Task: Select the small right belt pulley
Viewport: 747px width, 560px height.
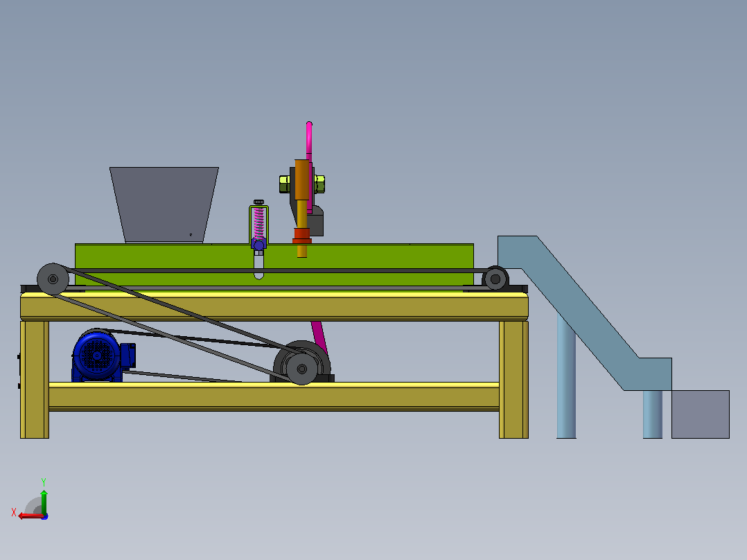Action: click(x=495, y=279)
